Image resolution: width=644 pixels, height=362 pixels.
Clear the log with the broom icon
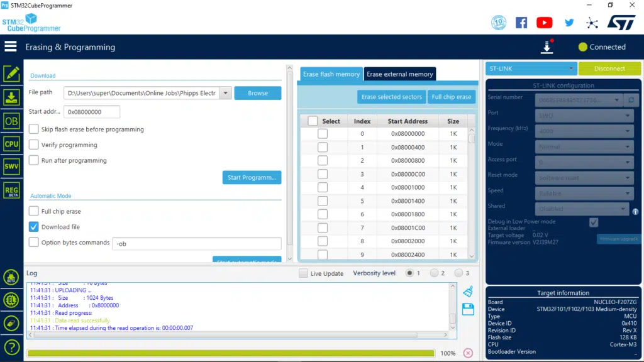tap(468, 291)
